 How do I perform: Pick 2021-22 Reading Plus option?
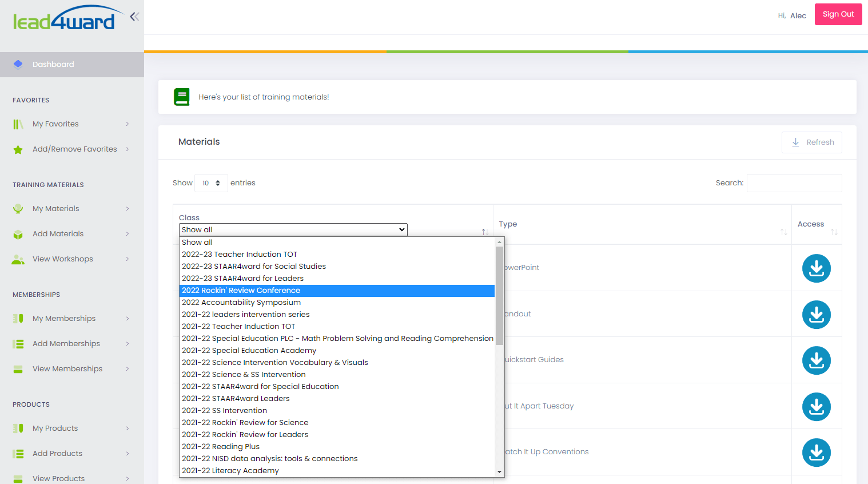[x=337, y=447]
